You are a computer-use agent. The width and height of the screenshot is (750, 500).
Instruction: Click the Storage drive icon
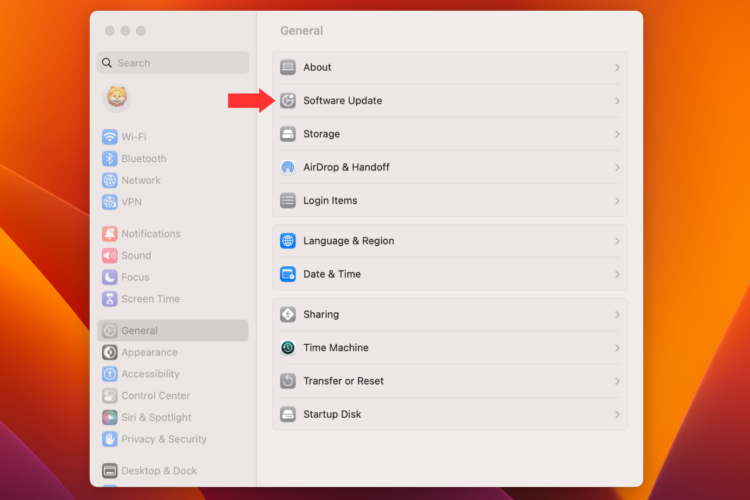pyautogui.click(x=288, y=134)
